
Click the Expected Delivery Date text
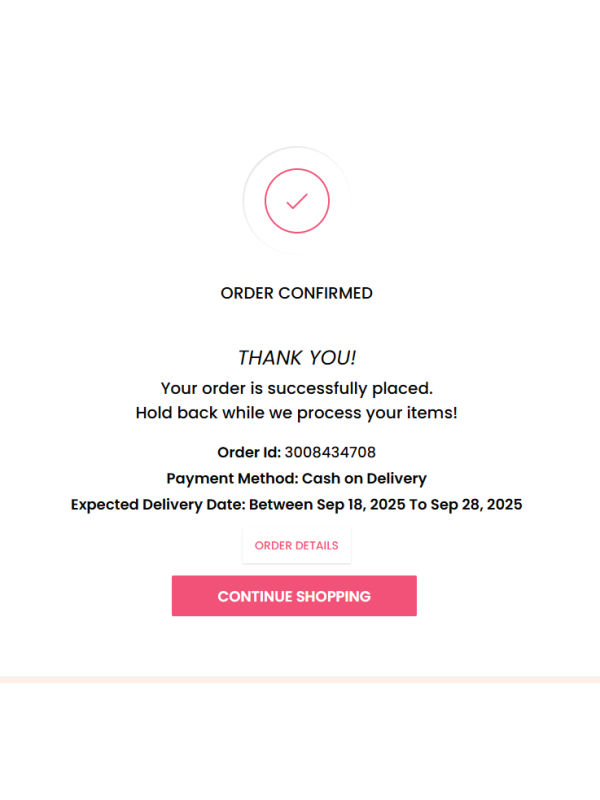[x=296, y=504]
